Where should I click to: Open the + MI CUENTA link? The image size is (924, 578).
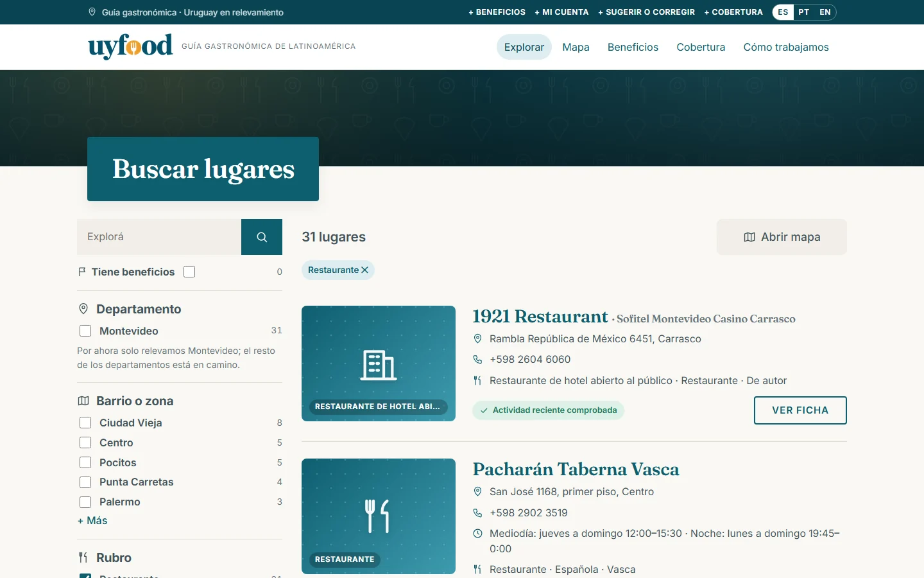pyautogui.click(x=561, y=12)
